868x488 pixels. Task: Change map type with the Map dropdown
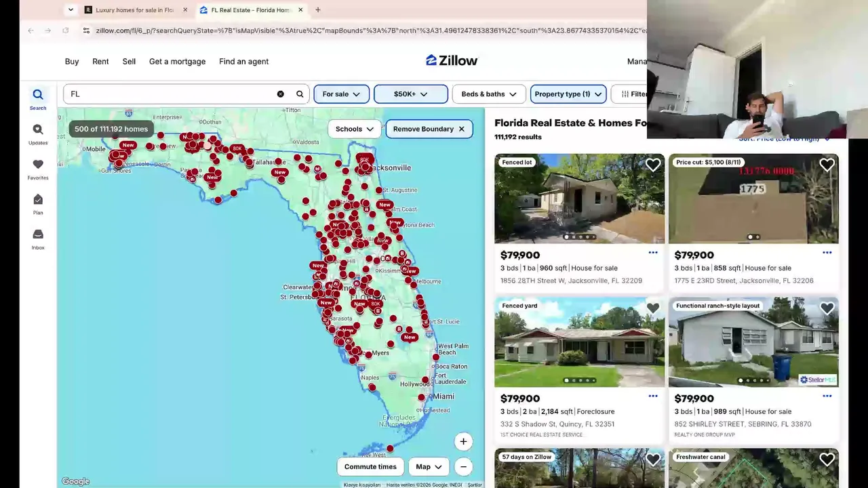click(429, 466)
